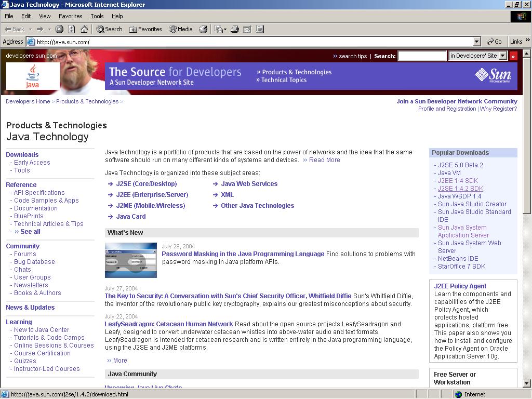The image size is (532, 399).
Task: Open the J2EE Policy Agent link
Action: coord(460,286)
